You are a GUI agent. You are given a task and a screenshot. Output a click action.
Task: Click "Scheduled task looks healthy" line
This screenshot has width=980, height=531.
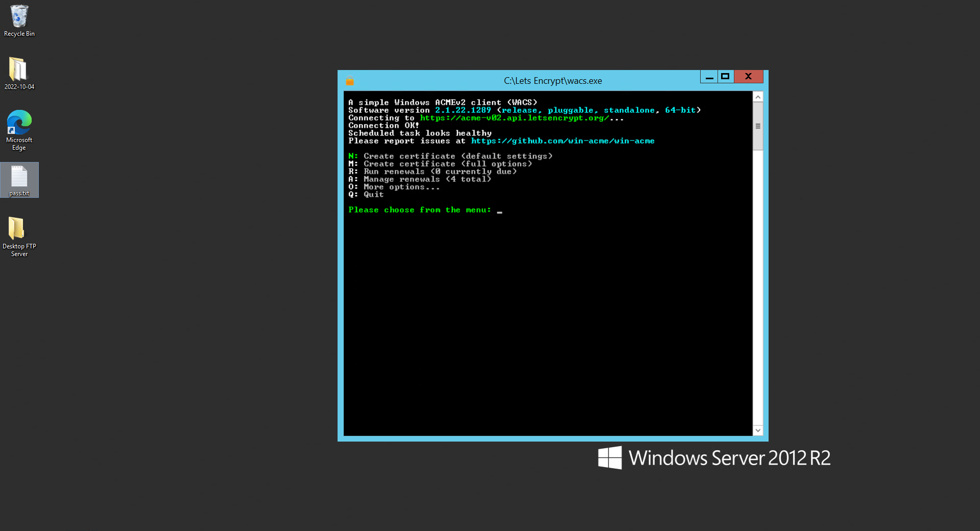(420, 133)
